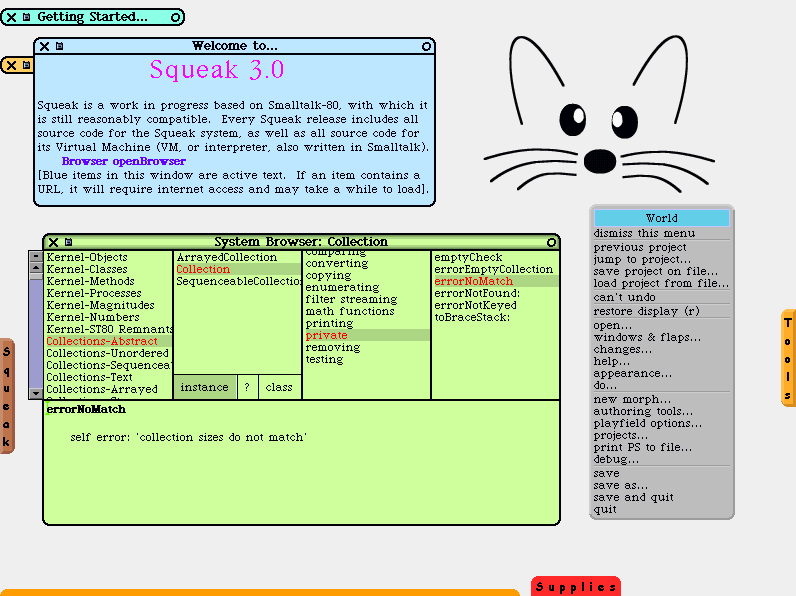The height and width of the screenshot is (596, 796).
Task: Collapse the Welcome to... window
Action: point(426,47)
